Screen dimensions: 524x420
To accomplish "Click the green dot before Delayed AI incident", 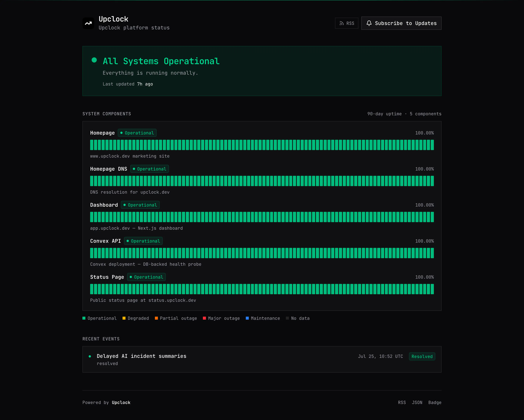I will tap(90, 356).
